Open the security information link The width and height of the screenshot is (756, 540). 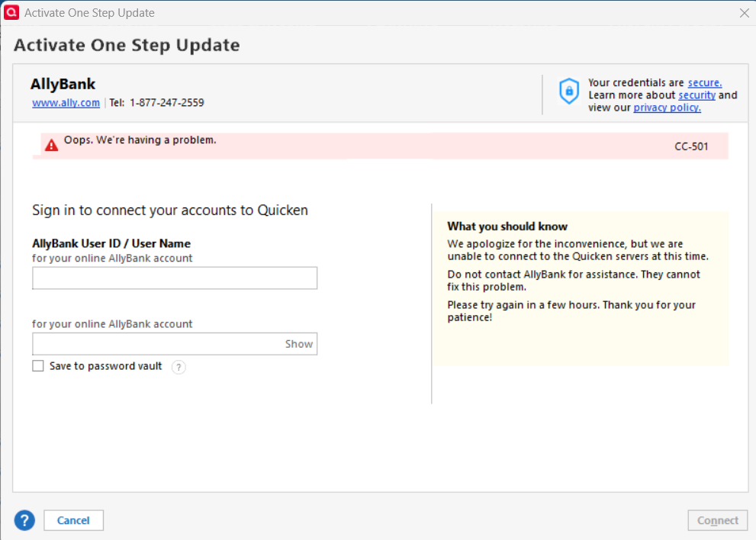[696, 95]
